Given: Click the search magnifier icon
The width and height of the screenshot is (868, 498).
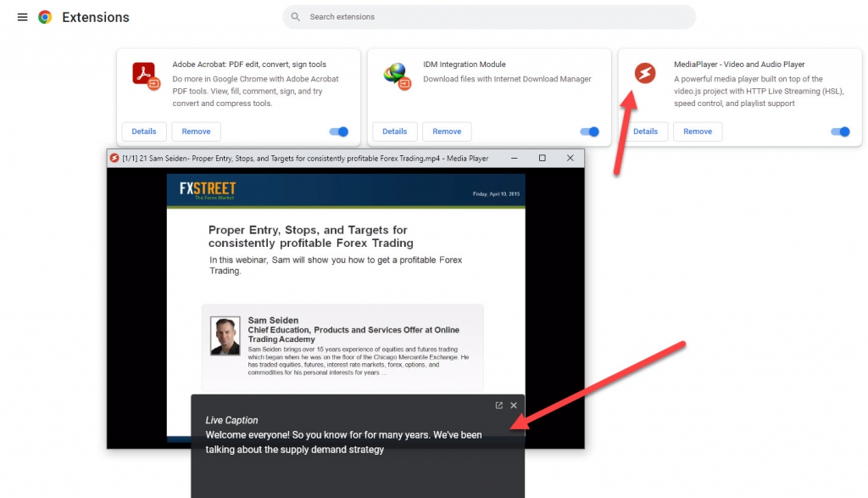Looking at the screenshot, I should (x=296, y=17).
